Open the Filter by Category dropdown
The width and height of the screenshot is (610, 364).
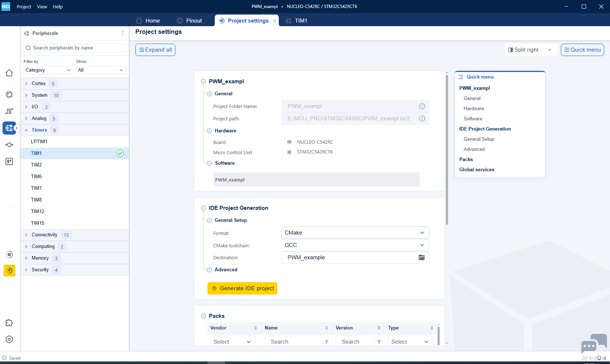48,70
